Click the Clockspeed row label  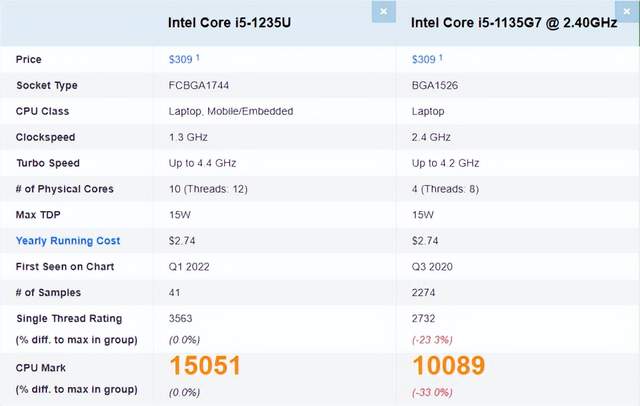pos(45,138)
